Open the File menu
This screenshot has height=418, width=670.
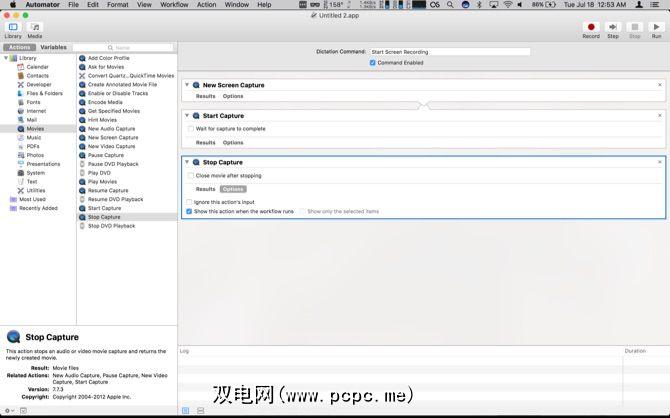[x=73, y=5]
